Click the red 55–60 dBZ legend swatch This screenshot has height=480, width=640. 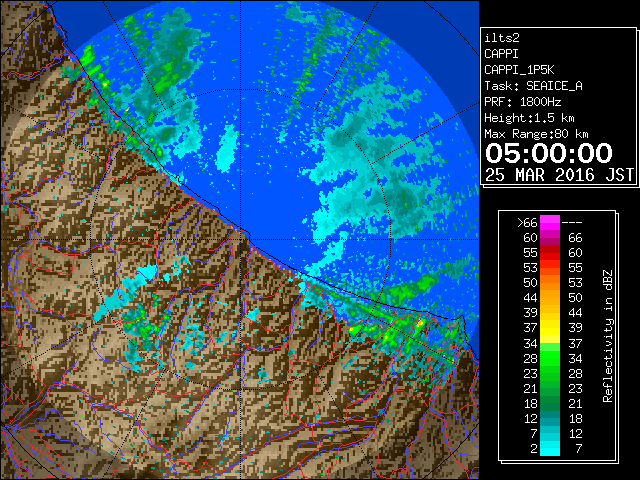pos(550,253)
